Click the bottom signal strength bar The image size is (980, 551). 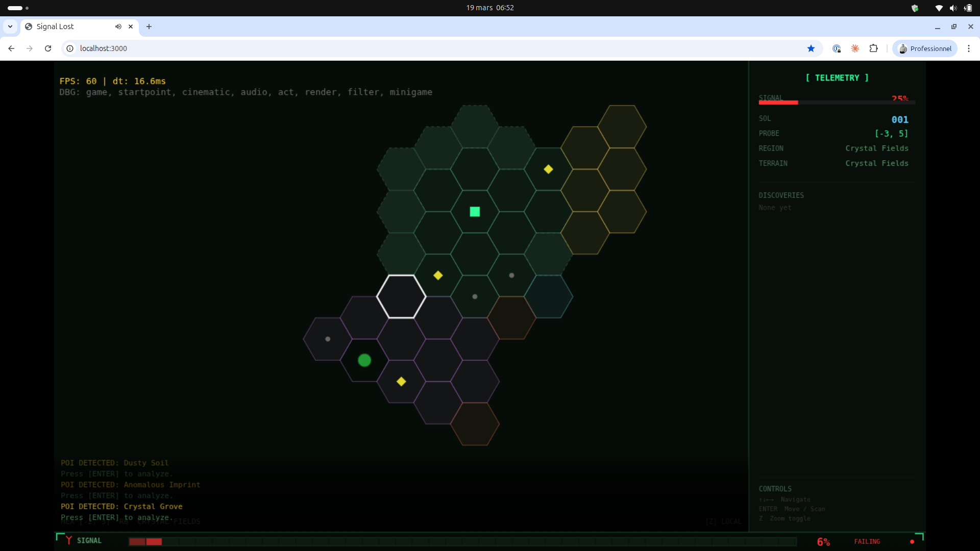[x=462, y=541]
